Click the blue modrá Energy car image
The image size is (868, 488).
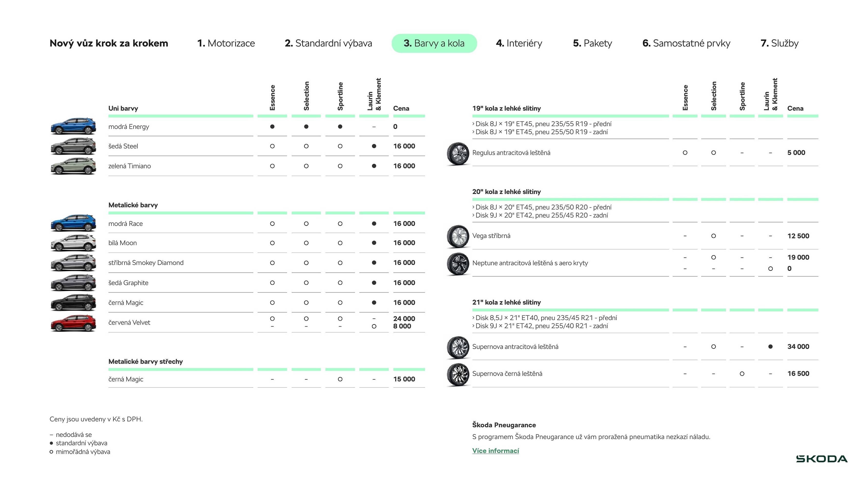coord(73,126)
